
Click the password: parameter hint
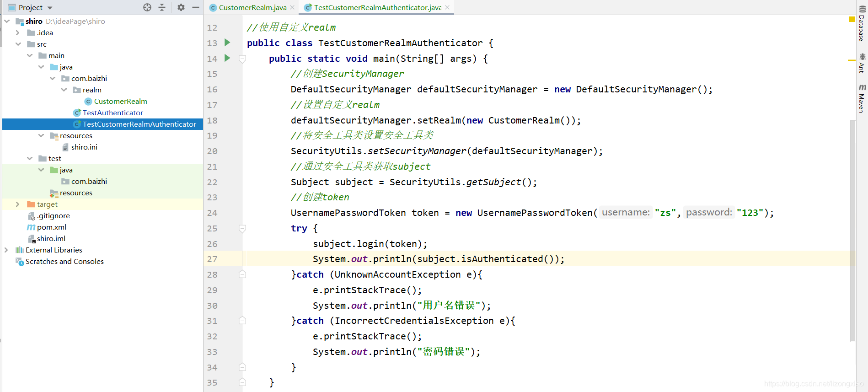[709, 212]
